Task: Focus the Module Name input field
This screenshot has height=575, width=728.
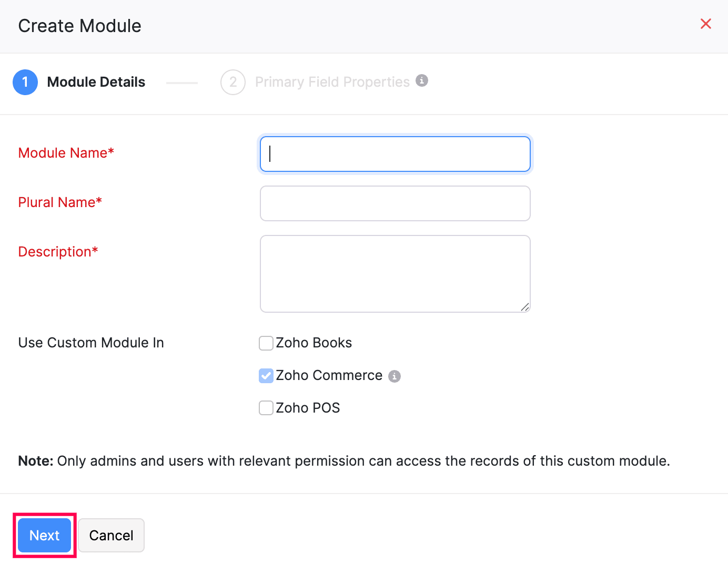Action: [395, 154]
